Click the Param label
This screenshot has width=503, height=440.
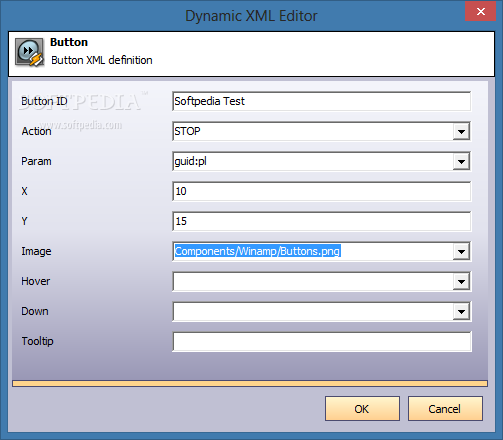[x=36, y=161]
